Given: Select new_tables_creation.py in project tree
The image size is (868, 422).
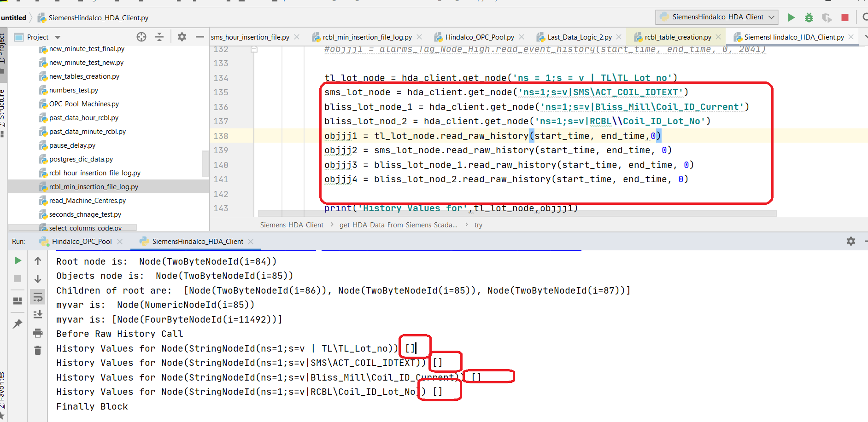Looking at the screenshot, I should tap(84, 76).
